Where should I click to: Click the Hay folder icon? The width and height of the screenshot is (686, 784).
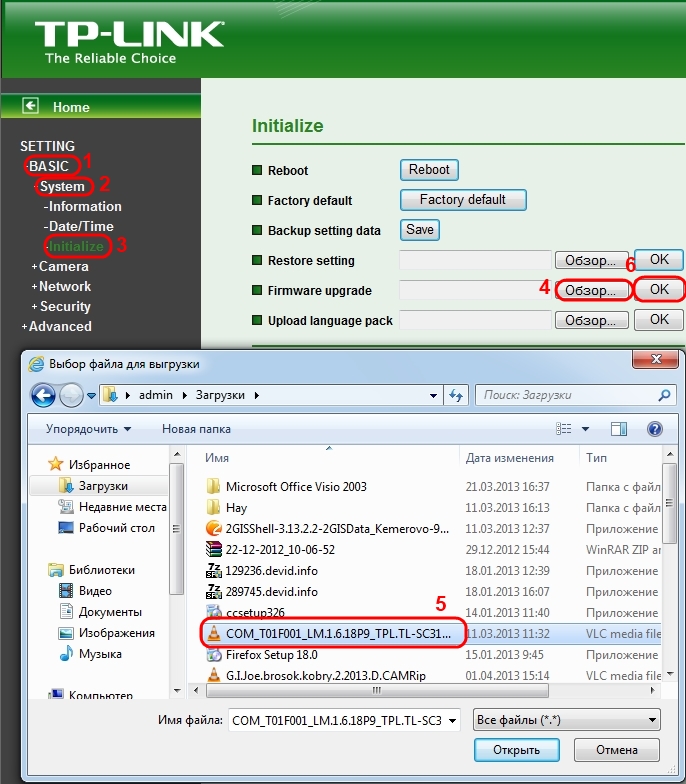click(214, 507)
